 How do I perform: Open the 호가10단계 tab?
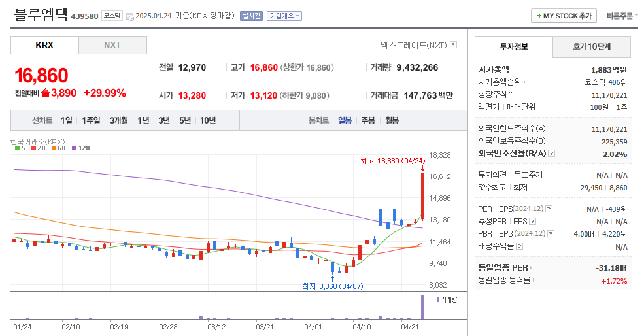[x=592, y=47]
